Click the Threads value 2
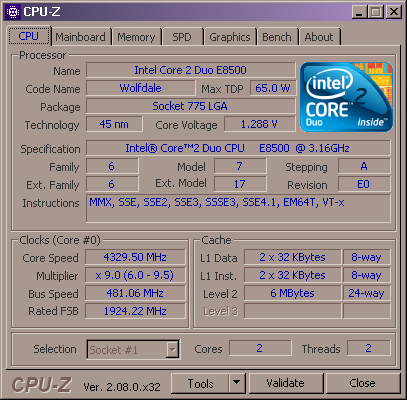407x400 pixels. (x=369, y=348)
